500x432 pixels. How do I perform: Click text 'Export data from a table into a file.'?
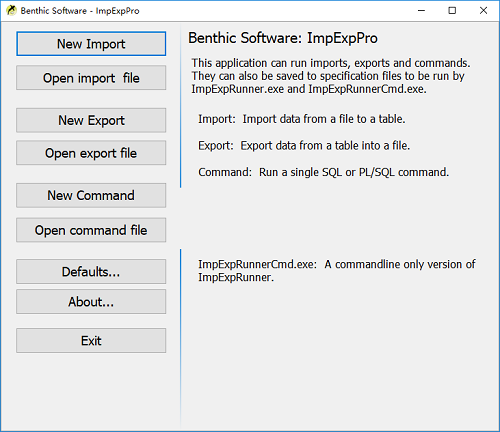click(x=325, y=146)
